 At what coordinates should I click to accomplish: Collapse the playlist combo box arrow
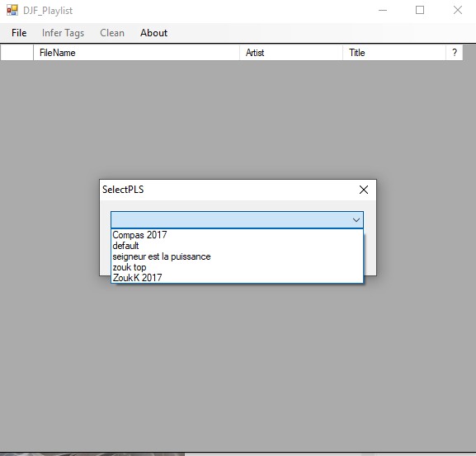coord(356,220)
